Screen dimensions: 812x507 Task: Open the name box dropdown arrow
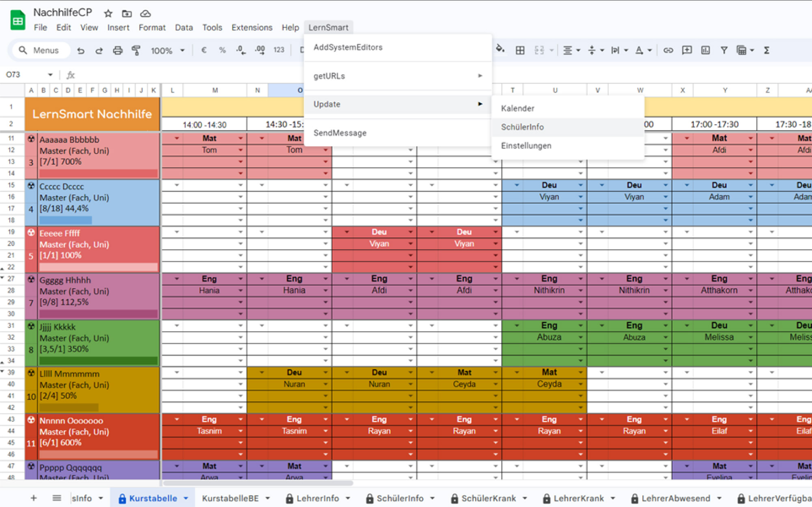(x=50, y=75)
